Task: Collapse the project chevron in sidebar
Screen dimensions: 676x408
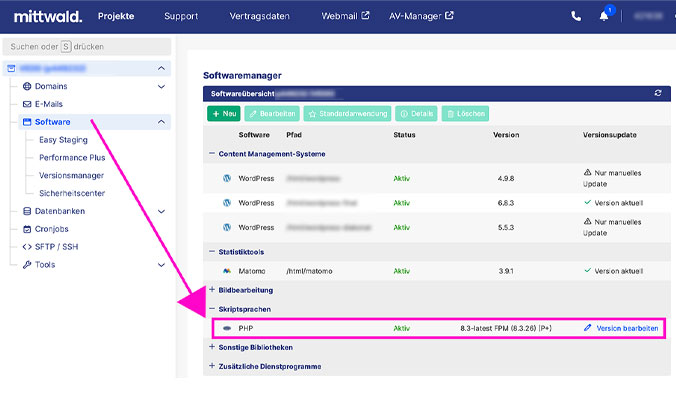Action: coord(161,68)
